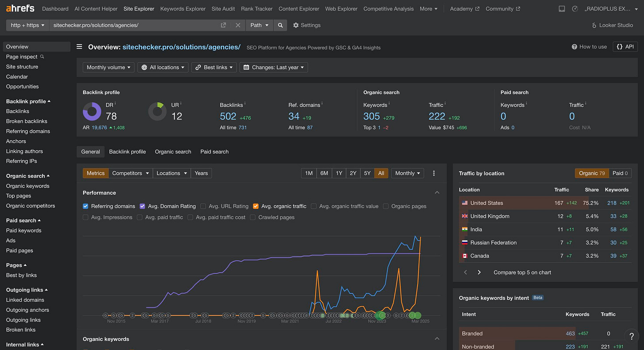644x350 pixels.
Task: Click the search magnifier button
Action: coord(280,25)
